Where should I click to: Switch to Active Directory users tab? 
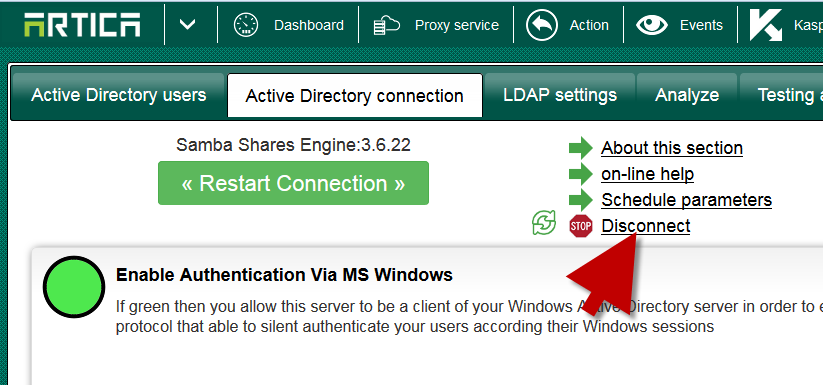(x=119, y=95)
